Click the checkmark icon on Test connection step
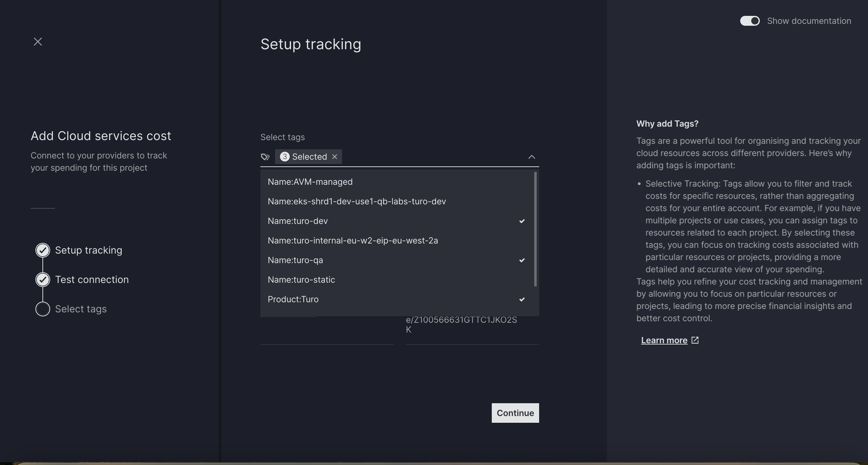 pyautogui.click(x=42, y=280)
